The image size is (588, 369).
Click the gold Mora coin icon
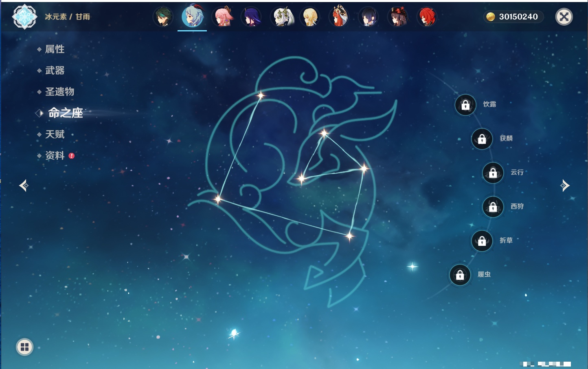(x=491, y=17)
